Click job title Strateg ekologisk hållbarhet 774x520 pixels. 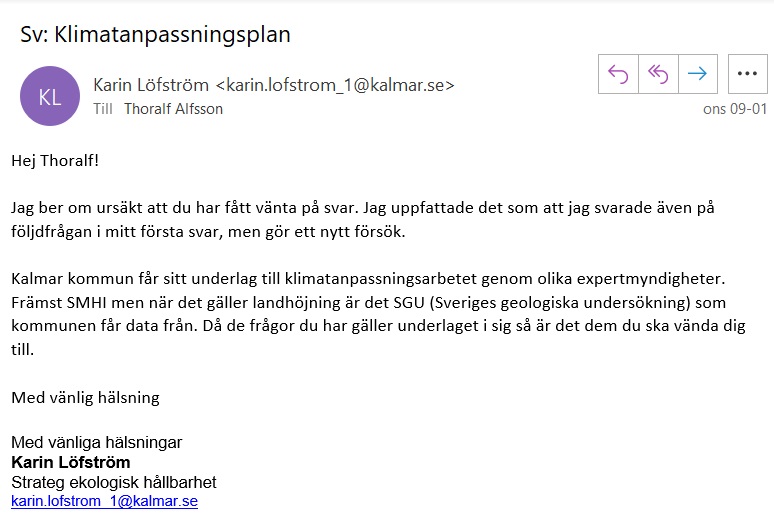[113, 482]
